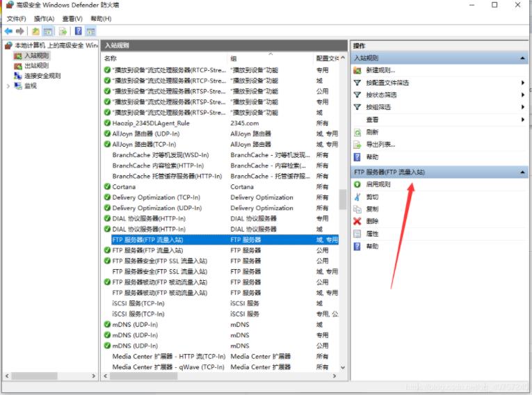
Task: Click the Forward arrow toolbar icon
Action: click(x=20, y=31)
